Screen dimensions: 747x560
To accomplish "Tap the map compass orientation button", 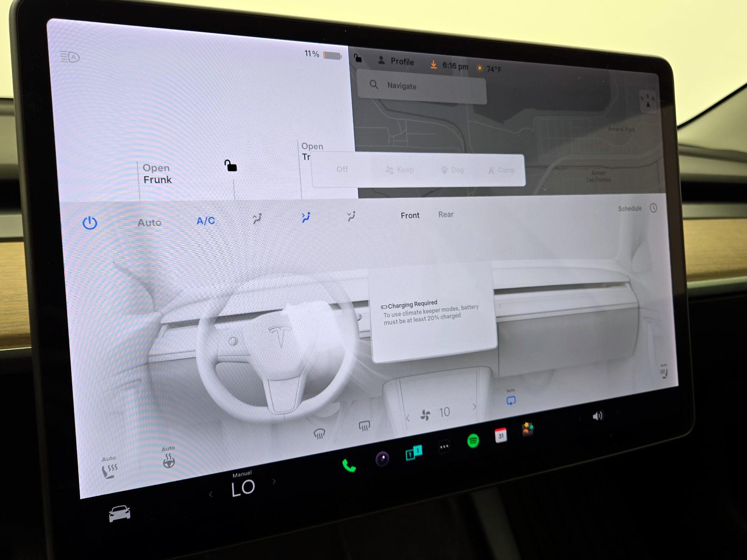I will click(x=648, y=101).
